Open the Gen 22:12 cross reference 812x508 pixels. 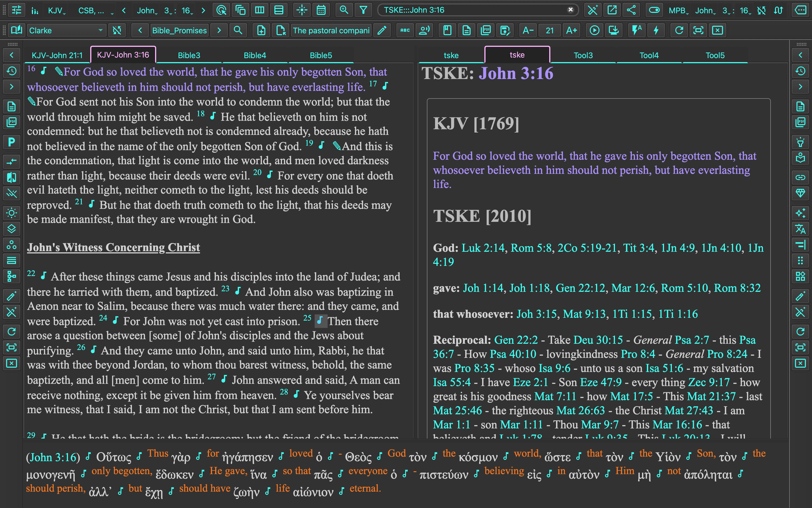pyautogui.click(x=580, y=288)
